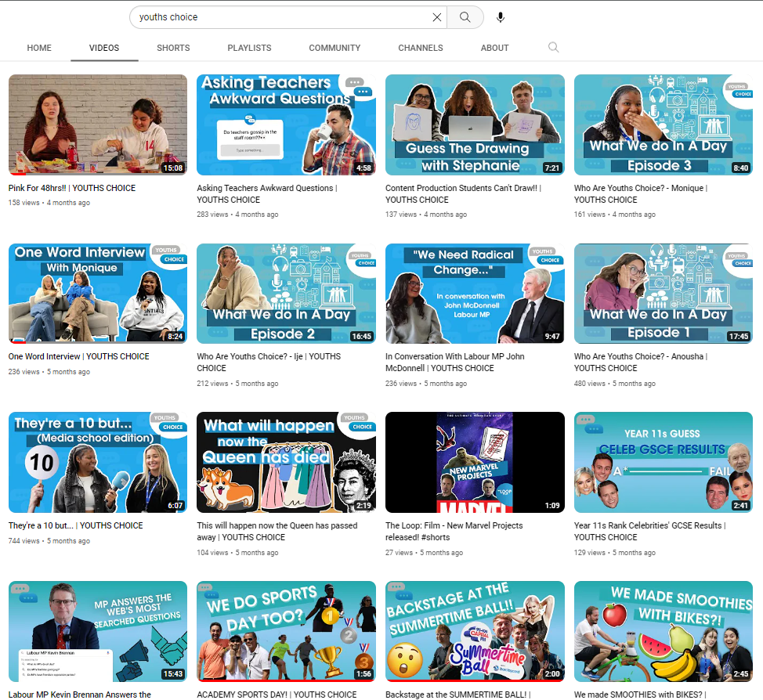Play 'We Made Smoothies With Bikes' thumbnail
763x700 pixels.
[664, 631]
